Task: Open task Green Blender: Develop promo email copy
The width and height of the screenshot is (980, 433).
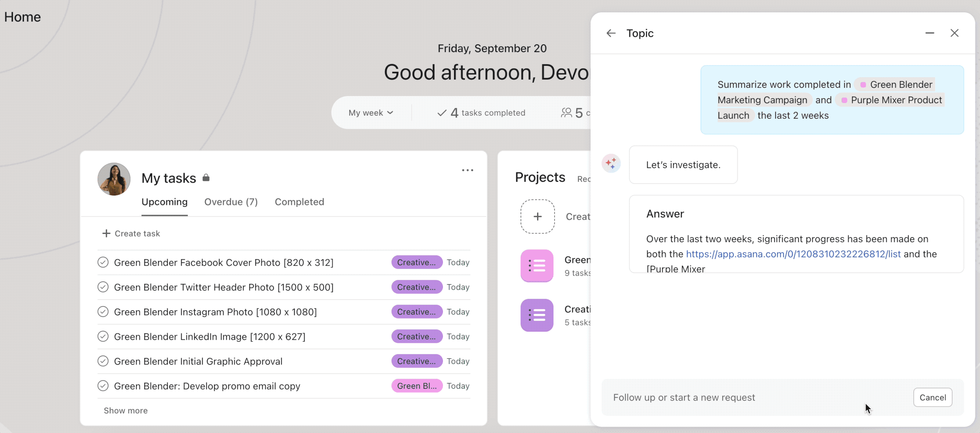Action: (x=207, y=386)
